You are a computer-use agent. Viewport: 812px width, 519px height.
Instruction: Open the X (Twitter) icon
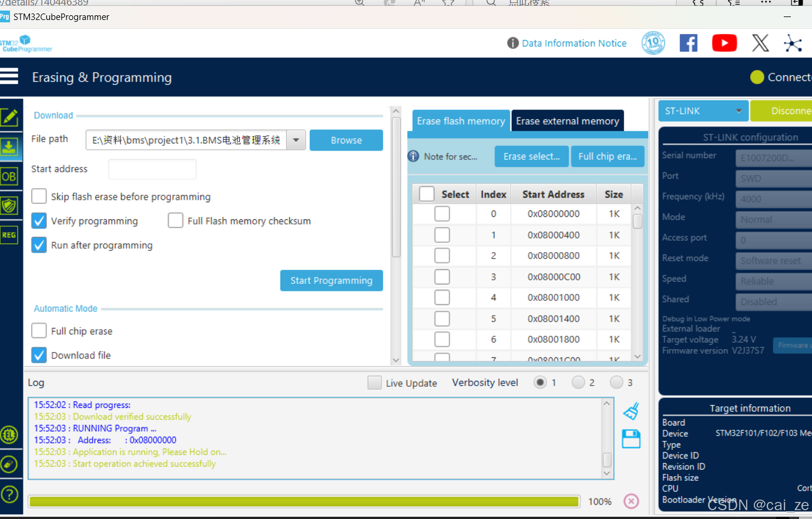(x=760, y=43)
